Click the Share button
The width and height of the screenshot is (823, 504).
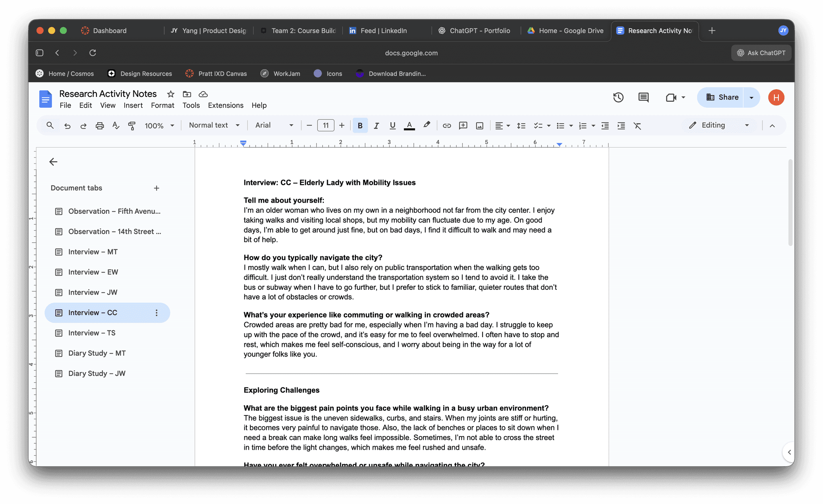[722, 97]
